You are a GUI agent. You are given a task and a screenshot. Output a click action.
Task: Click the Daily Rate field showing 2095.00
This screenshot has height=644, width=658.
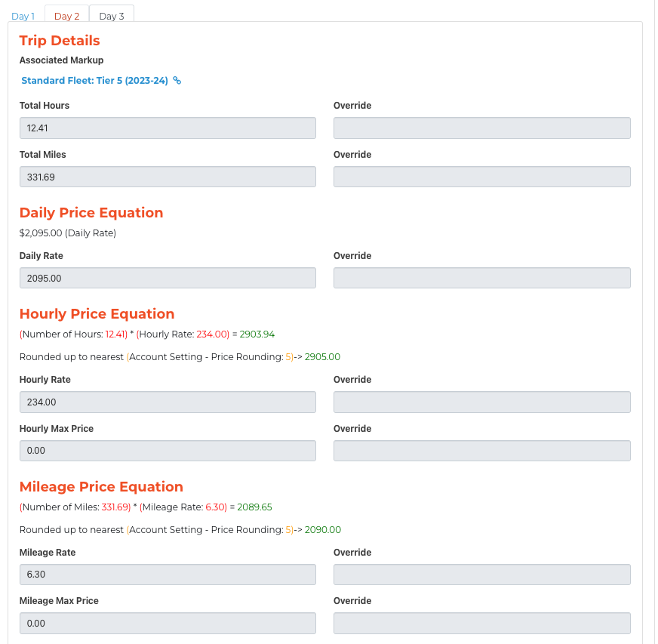(168, 278)
